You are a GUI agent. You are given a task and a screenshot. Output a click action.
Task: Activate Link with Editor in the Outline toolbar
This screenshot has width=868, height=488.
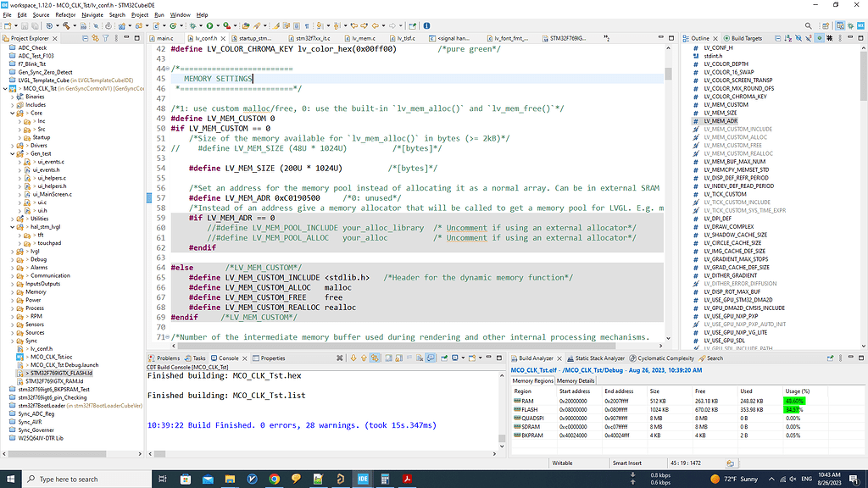(819, 38)
